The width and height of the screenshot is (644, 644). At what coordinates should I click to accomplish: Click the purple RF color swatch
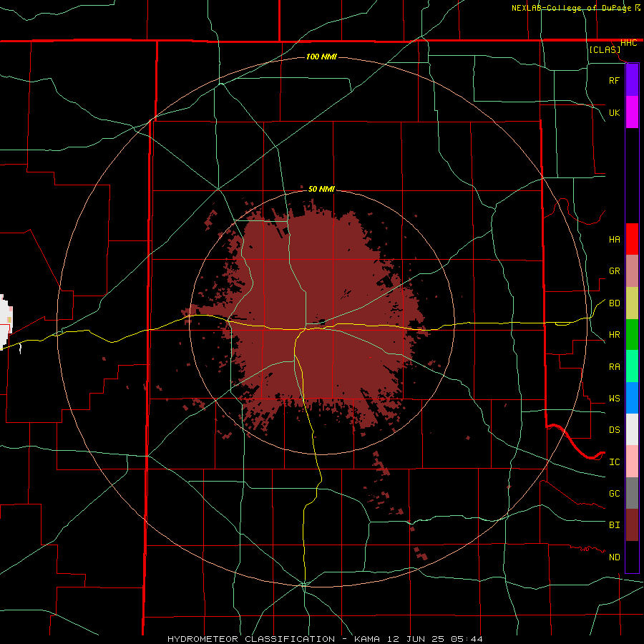(632, 80)
